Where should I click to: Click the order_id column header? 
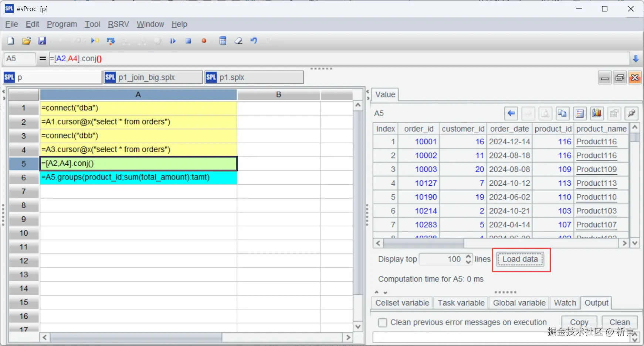[418, 129]
